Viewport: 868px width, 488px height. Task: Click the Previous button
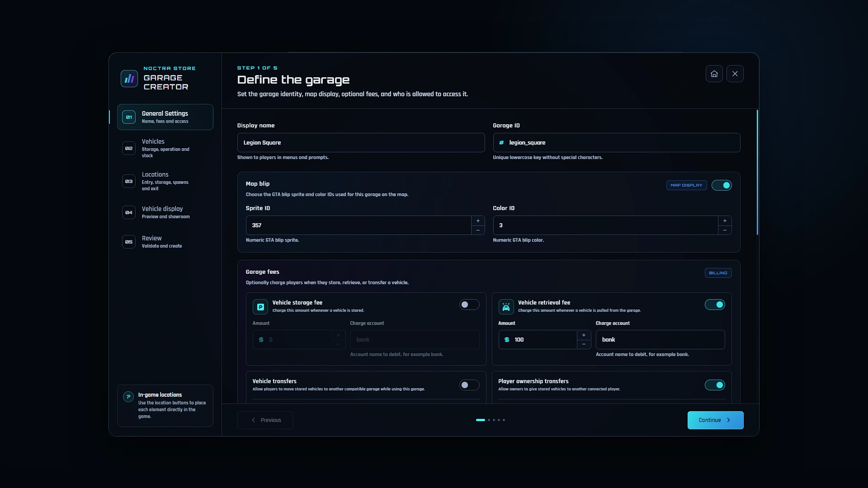265,420
